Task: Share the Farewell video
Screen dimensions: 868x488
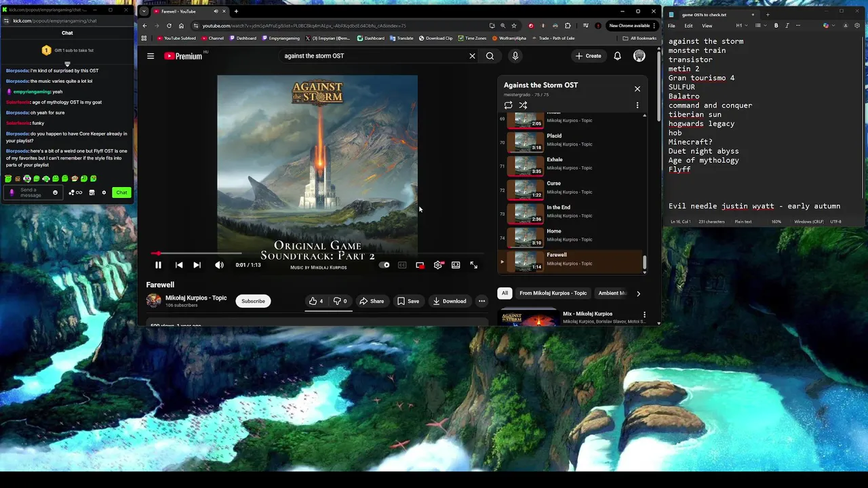Action: tap(372, 301)
